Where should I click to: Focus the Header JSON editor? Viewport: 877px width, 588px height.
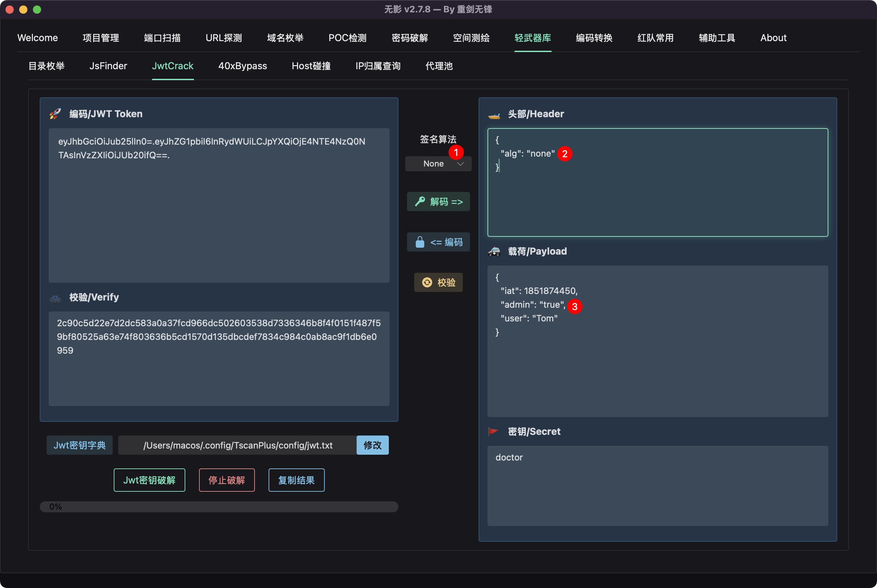point(658,183)
